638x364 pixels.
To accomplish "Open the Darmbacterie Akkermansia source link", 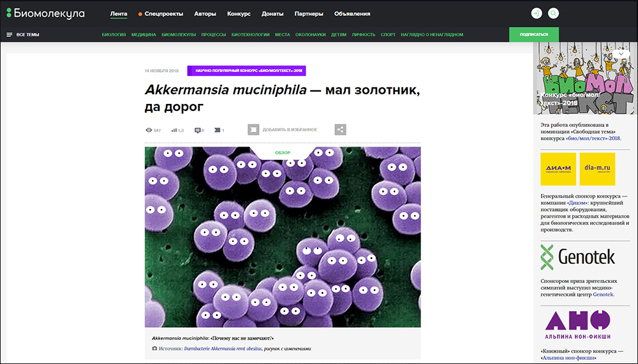I will pos(223,349).
